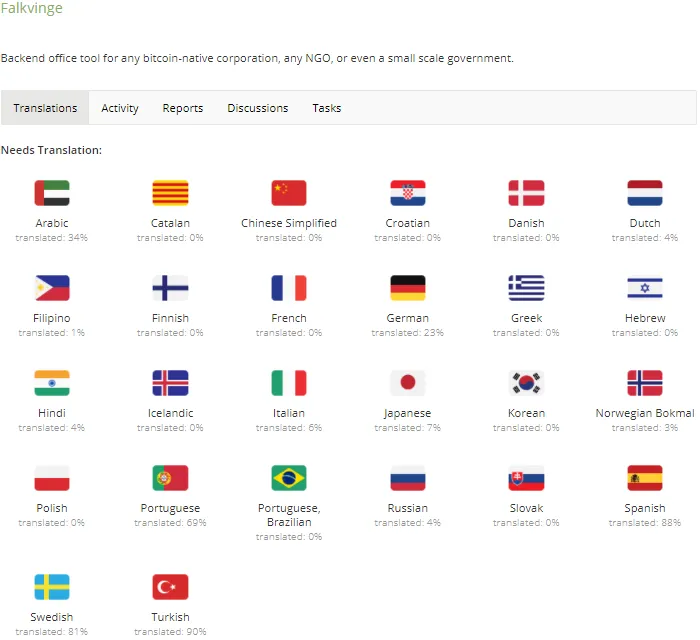Open the Filipino language name link
This screenshot has height=640, width=700.
click(x=52, y=318)
